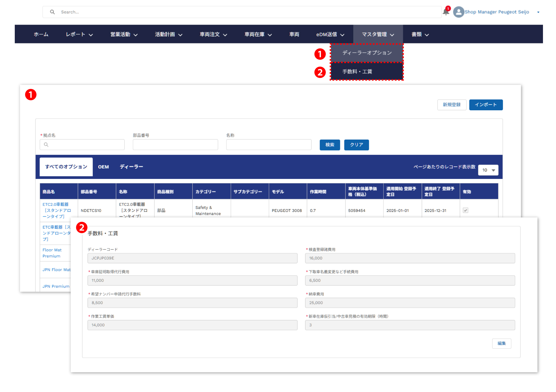Viewport: 556px width, 392px height.
Task: Expand the レポート menu chevron
Action: (91, 35)
